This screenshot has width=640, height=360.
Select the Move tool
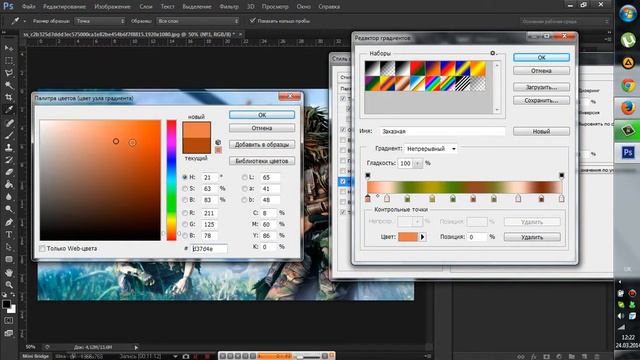coord(9,48)
